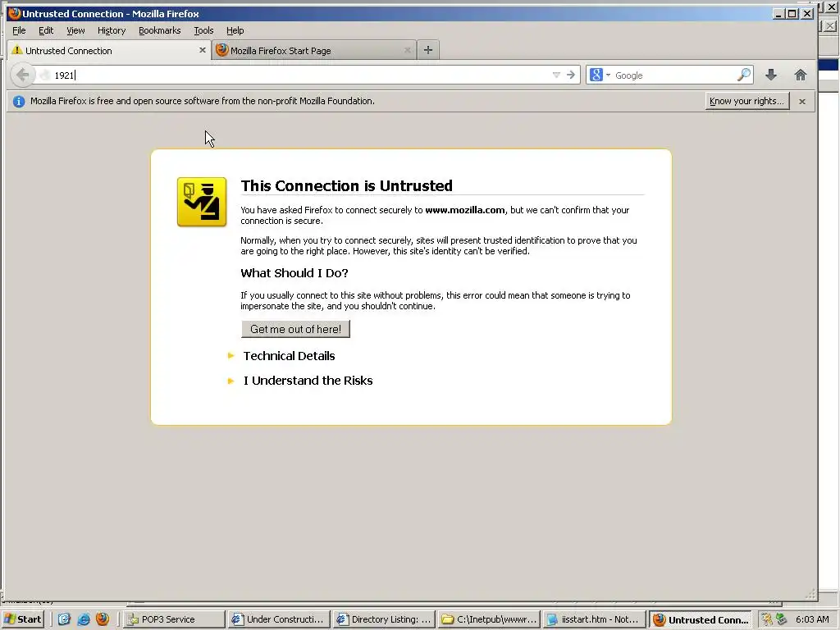Open the Edit menu

pyautogui.click(x=46, y=30)
